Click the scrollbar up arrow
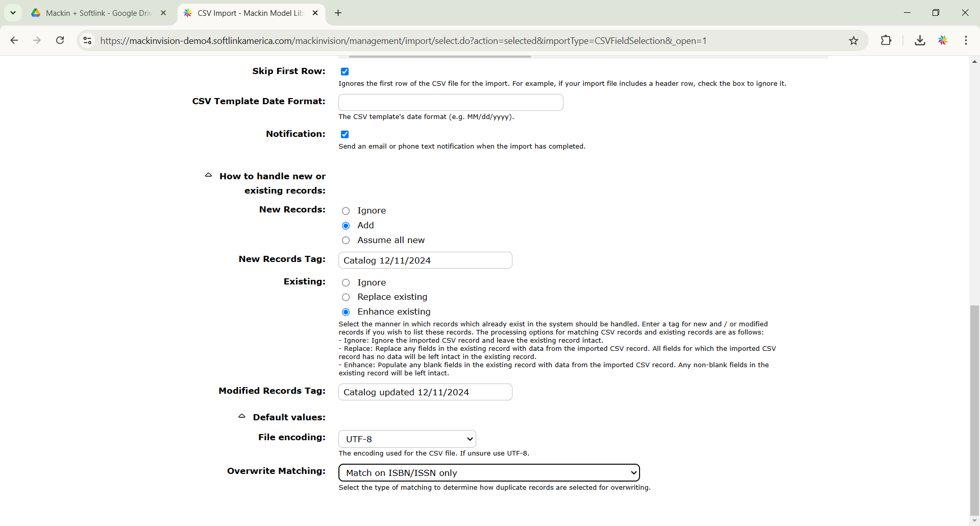The width and height of the screenshot is (980, 526). click(x=974, y=61)
